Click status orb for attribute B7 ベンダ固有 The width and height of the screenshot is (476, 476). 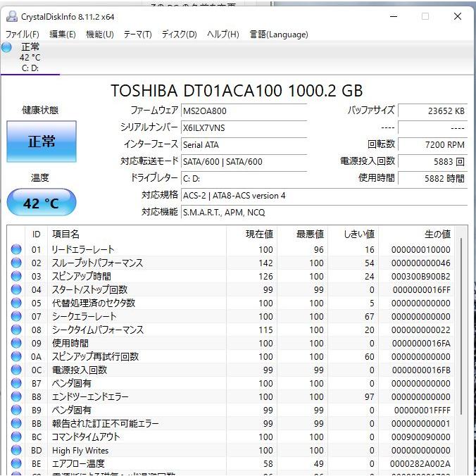tap(16, 383)
